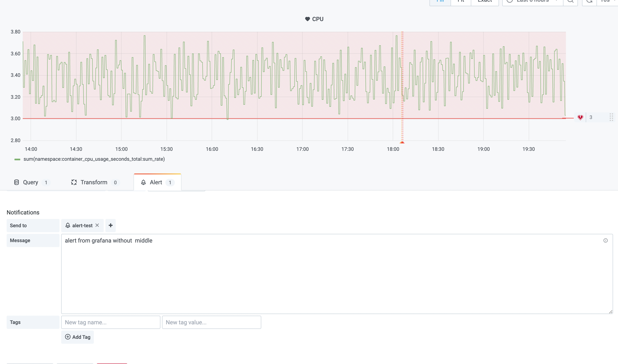Grab the threshold drag grip dots

(611, 117)
